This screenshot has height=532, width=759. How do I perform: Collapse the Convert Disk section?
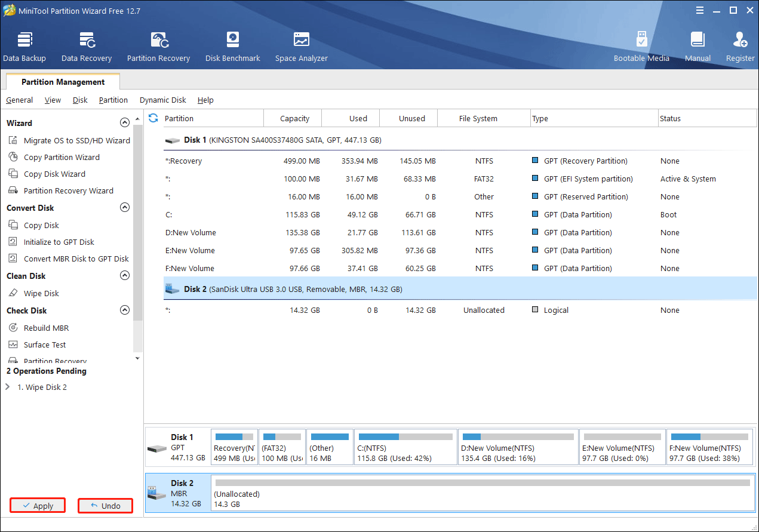coord(125,207)
